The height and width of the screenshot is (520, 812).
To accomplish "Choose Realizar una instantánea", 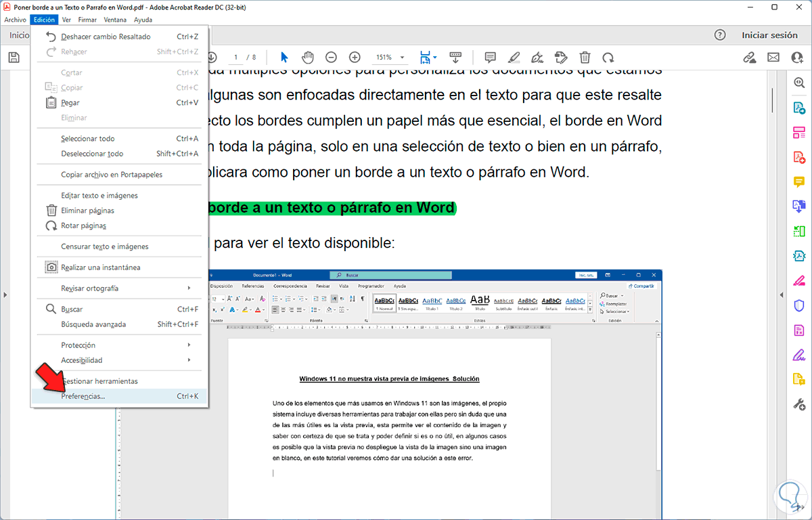I will 119,267.
